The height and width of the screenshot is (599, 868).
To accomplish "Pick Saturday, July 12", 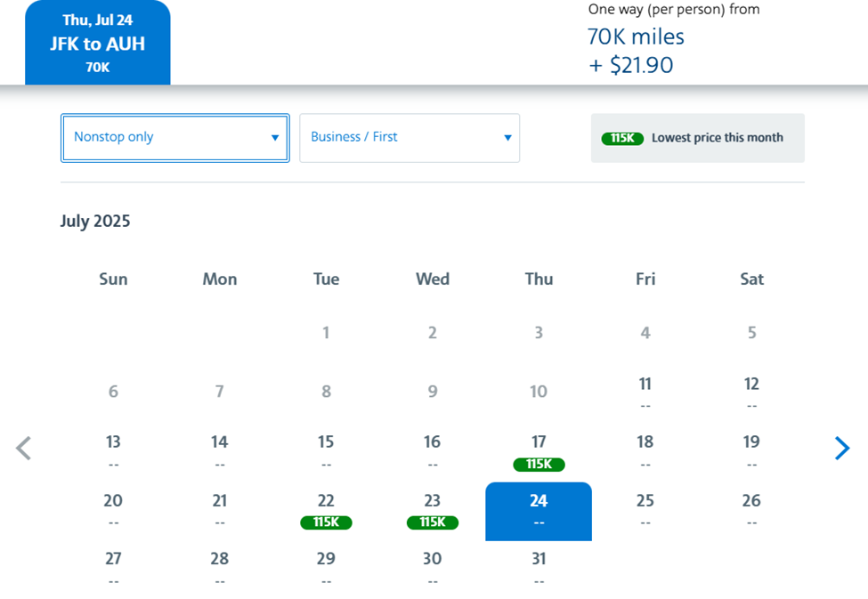I will [751, 393].
